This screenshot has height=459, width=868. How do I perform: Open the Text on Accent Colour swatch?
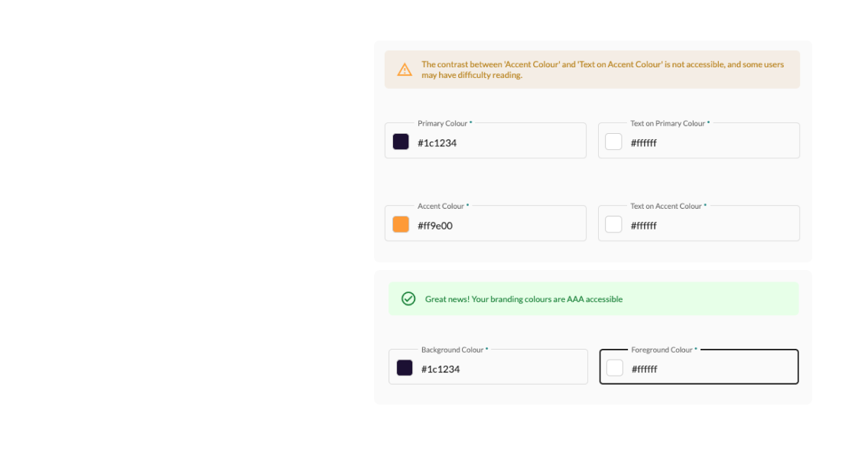click(x=613, y=224)
